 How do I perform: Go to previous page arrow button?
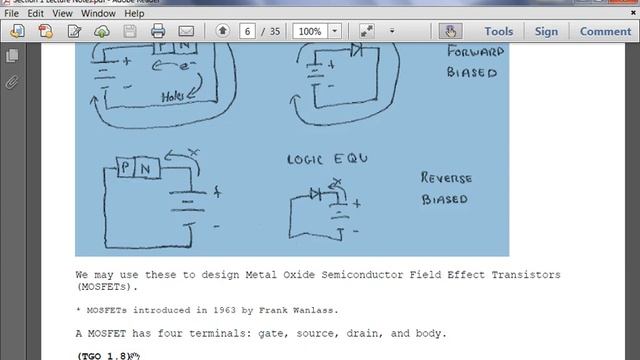coord(222,31)
